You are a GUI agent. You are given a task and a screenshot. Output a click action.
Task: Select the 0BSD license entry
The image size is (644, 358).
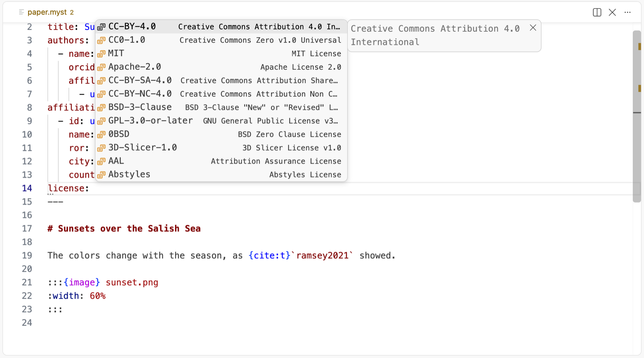point(221,134)
